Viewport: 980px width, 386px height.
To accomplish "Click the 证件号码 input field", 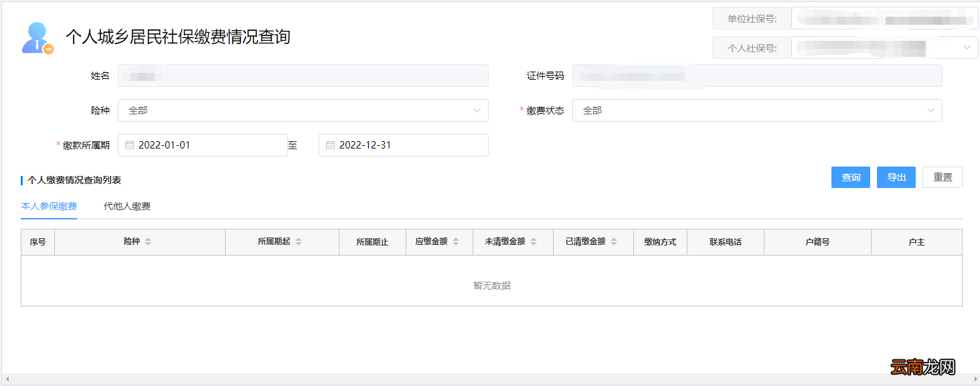I will click(x=756, y=76).
